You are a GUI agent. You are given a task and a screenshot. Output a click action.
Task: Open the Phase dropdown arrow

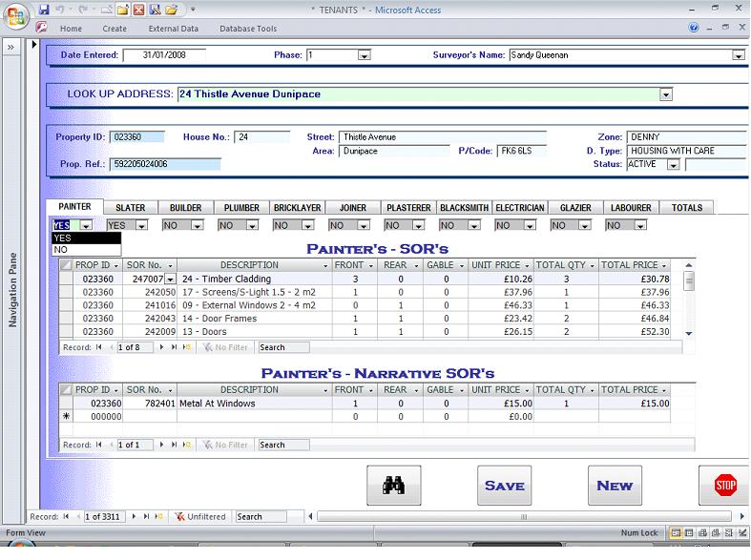pos(363,55)
